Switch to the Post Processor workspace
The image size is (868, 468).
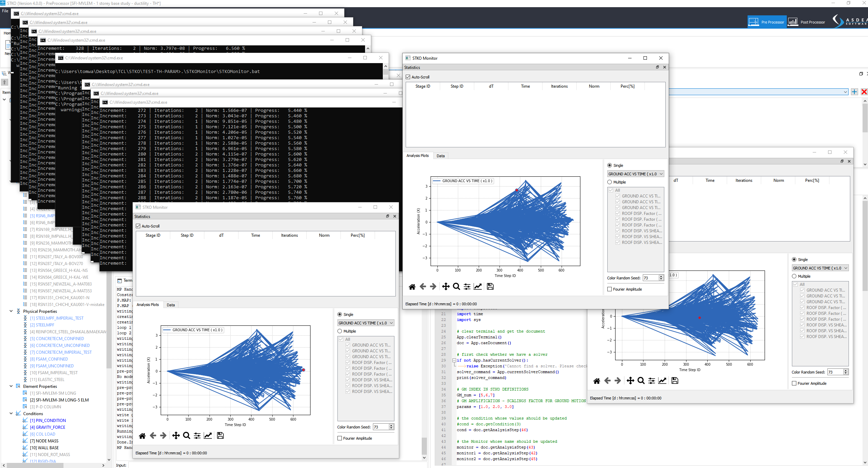pos(807,22)
